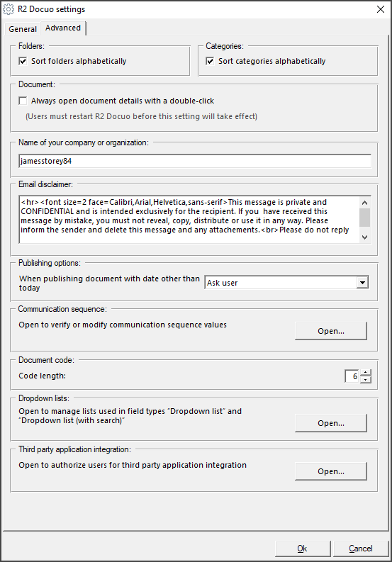
Task: Switch to the General tab
Action: pyautogui.click(x=23, y=29)
